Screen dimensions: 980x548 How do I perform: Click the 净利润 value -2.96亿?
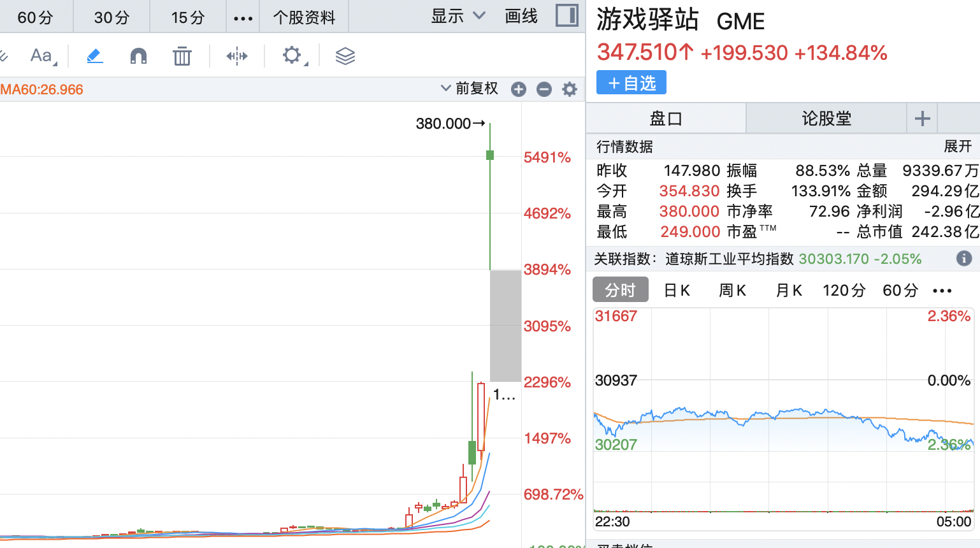[x=951, y=211]
